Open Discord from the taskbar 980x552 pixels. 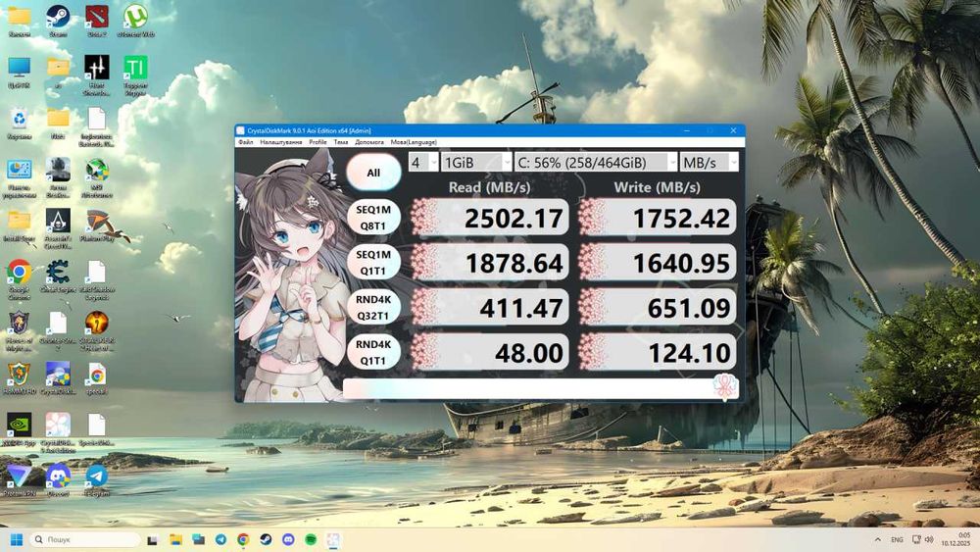288,539
